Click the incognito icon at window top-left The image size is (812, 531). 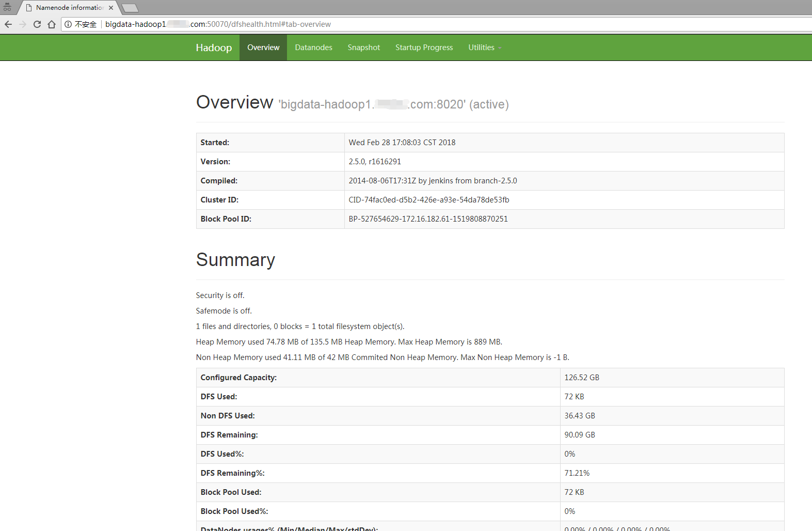pyautogui.click(x=7, y=7)
